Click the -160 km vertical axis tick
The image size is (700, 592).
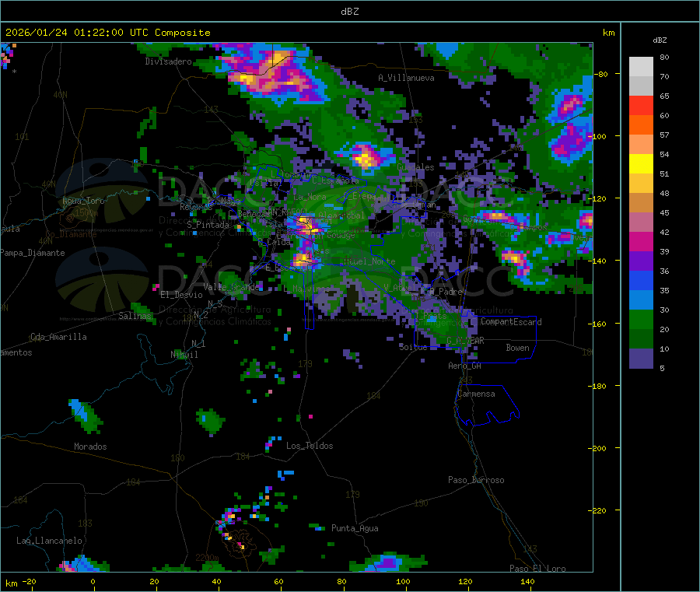pos(599,324)
